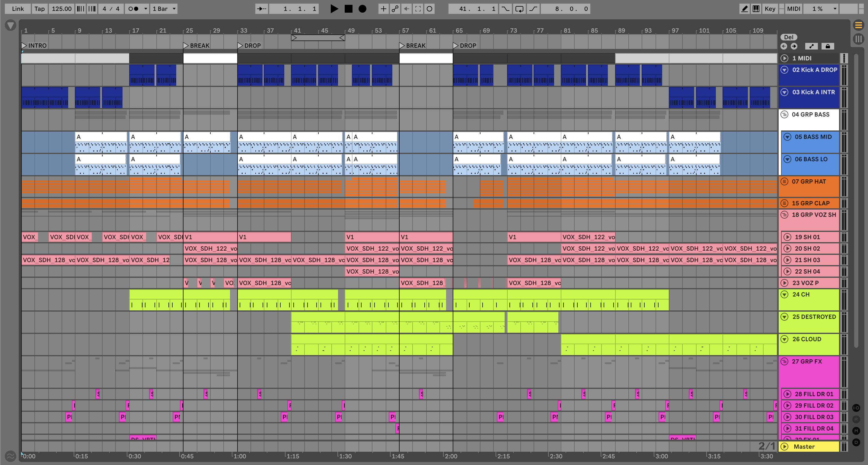This screenshot has height=465, width=868.
Task: Open the quantization 1 Bar dropdown
Action: pos(164,9)
